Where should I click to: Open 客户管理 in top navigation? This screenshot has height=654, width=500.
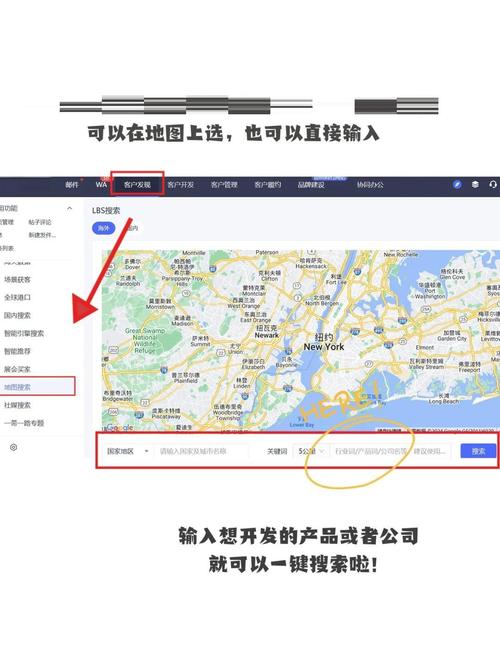point(224,184)
